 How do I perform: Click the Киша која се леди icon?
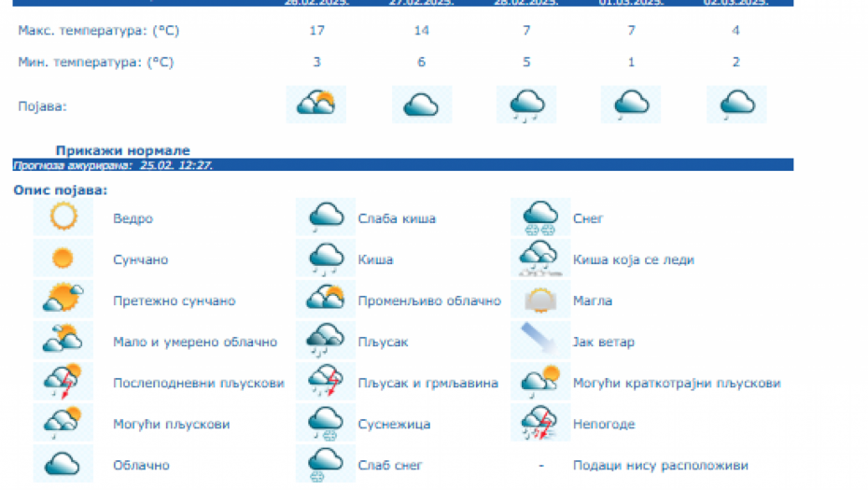pyautogui.click(x=540, y=259)
